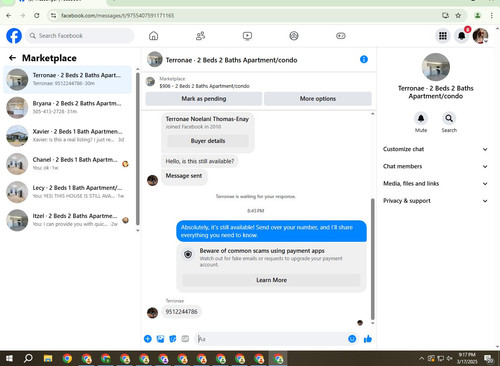500x366 pixels.
Task: Open Terronae conversation in the list
Action: 67,79
